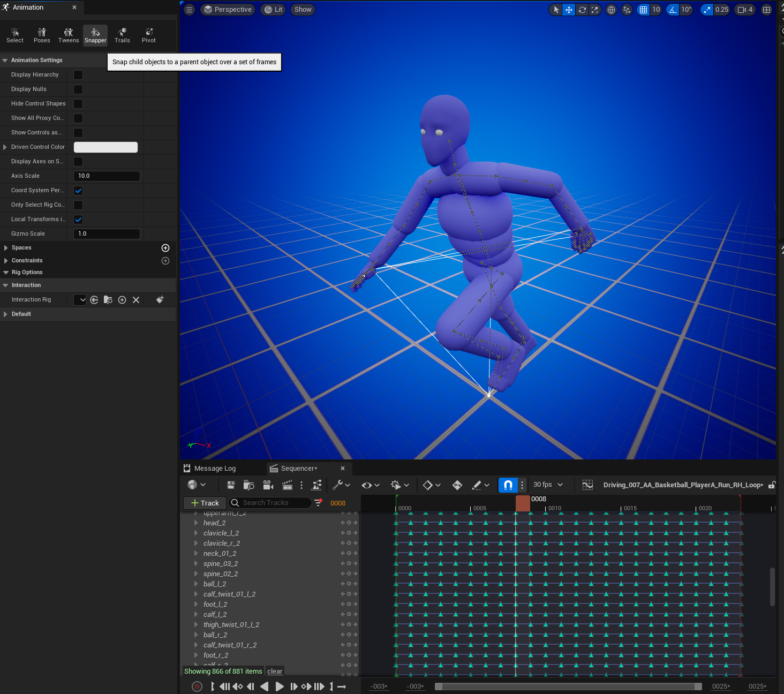Enable Display Hierarchy checkbox
This screenshot has height=694, width=784.
pyautogui.click(x=78, y=75)
